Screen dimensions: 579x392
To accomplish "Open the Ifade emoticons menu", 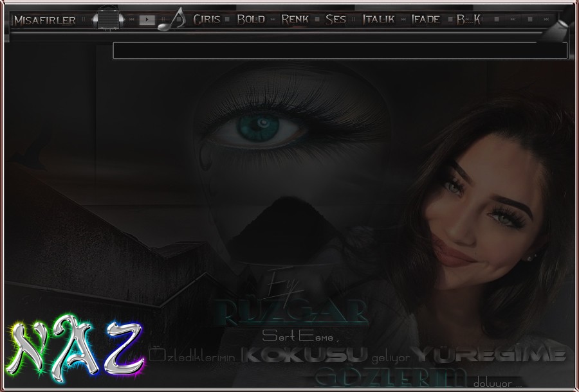I will click(x=425, y=19).
